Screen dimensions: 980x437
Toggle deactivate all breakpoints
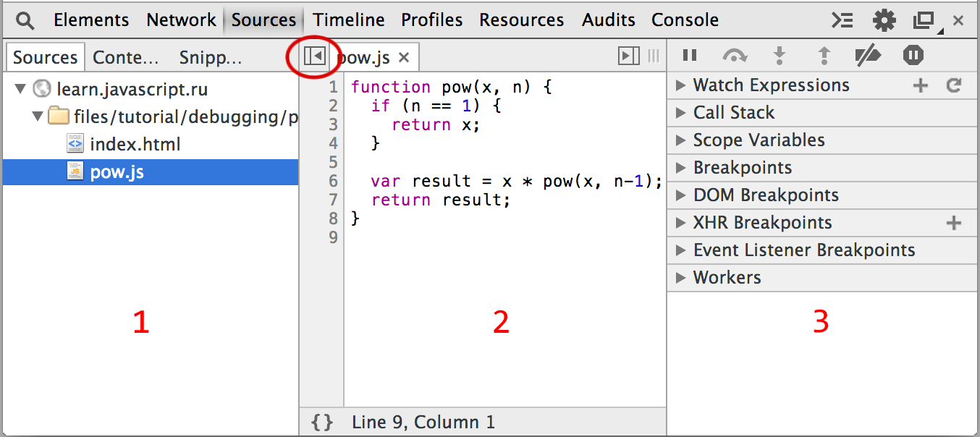tap(867, 55)
